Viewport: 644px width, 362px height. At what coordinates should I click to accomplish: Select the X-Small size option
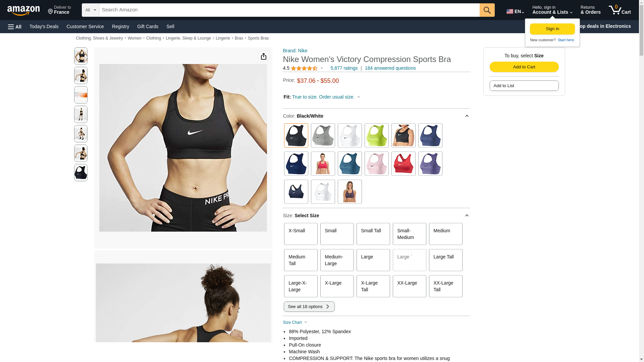click(x=301, y=234)
